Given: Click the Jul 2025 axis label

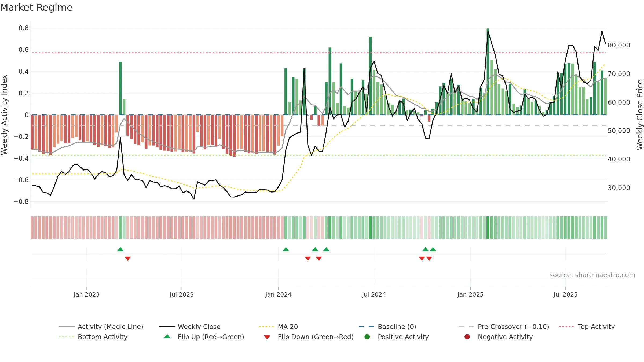Looking at the screenshot, I should [x=565, y=294].
